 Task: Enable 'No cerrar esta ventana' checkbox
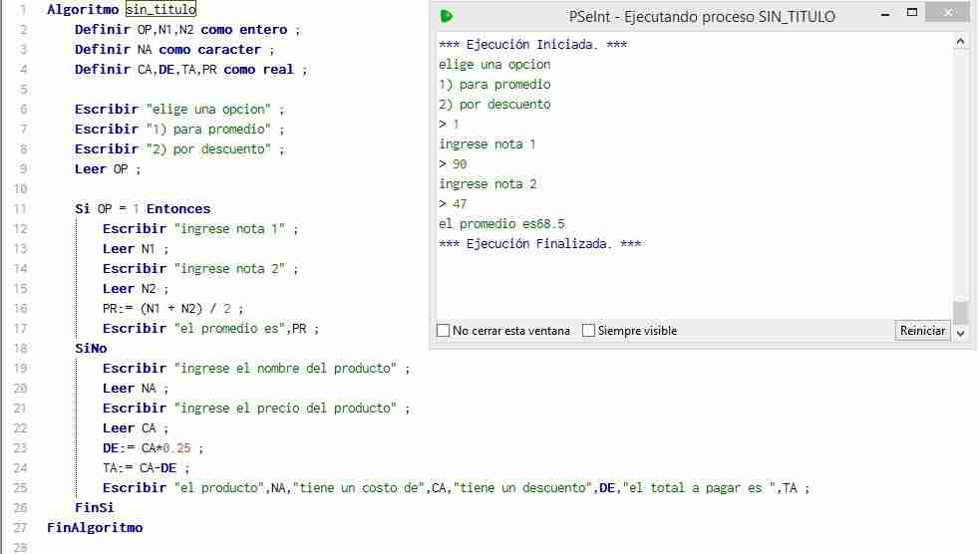(443, 331)
